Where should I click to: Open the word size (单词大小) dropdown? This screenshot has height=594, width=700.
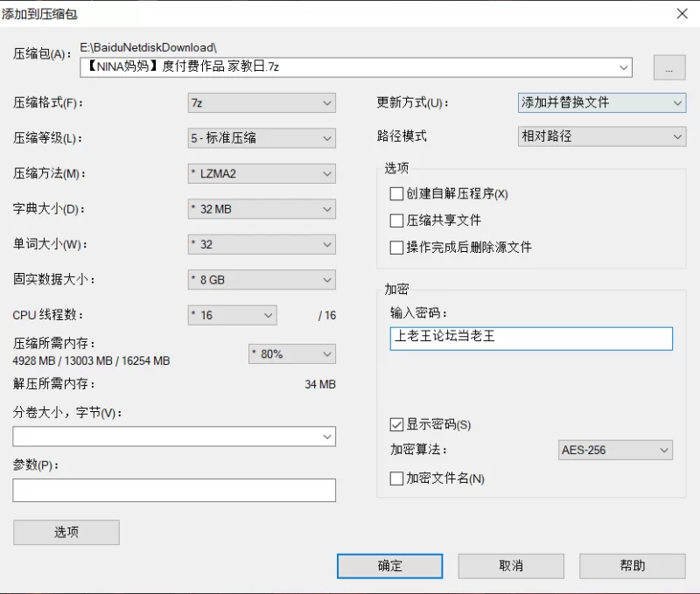click(x=262, y=244)
